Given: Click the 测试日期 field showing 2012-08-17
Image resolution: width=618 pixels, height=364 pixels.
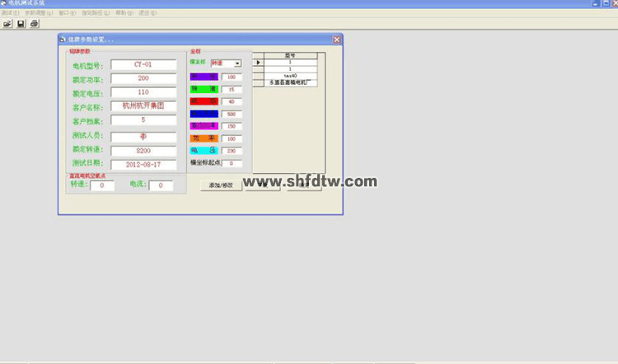Looking at the screenshot, I should (143, 164).
